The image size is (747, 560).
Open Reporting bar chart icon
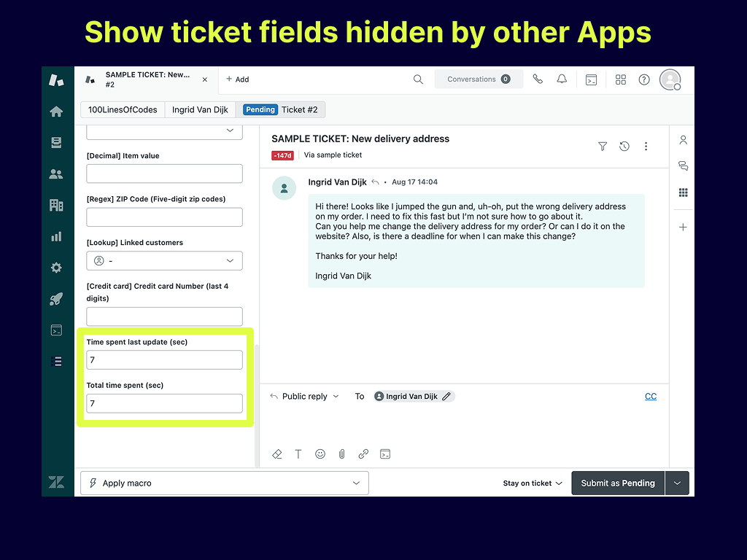[x=56, y=236]
